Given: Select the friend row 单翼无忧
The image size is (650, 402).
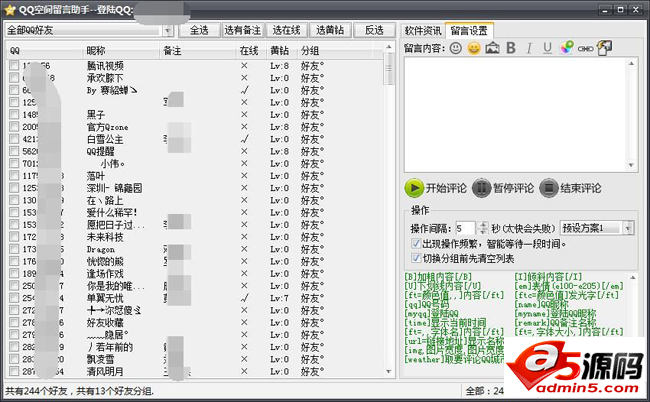Looking at the screenshot, I should tap(195, 298).
